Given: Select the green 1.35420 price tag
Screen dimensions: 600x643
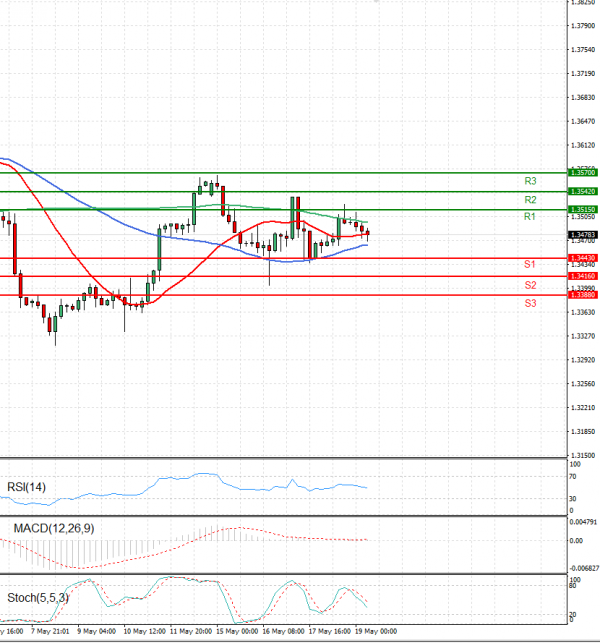Looking at the screenshot, I should point(583,192).
